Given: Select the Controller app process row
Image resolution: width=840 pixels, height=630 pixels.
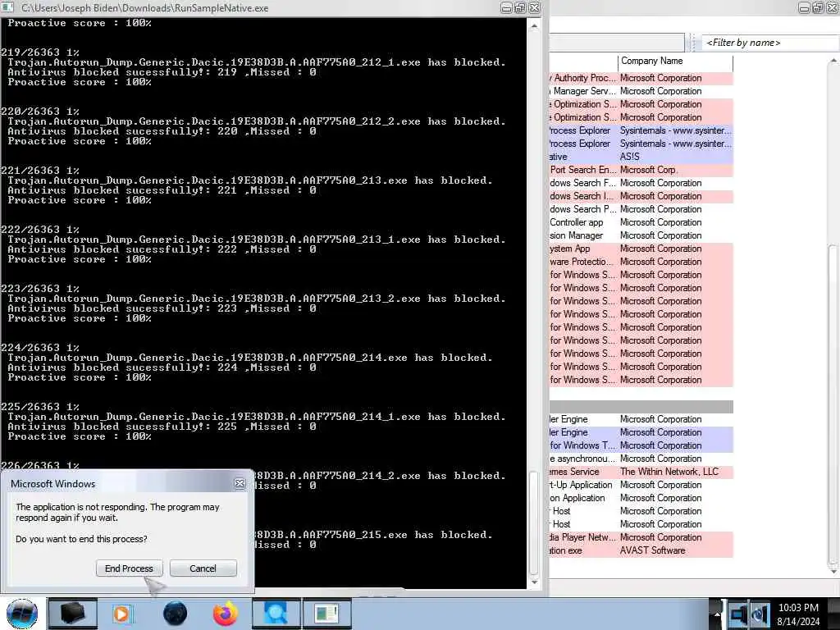Looking at the screenshot, I should 641,222.
